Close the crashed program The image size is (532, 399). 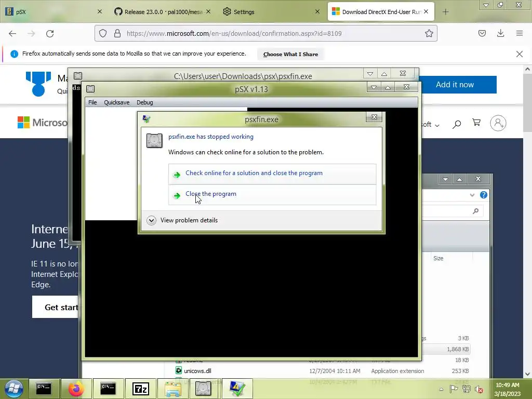click(x=272, y=194)
